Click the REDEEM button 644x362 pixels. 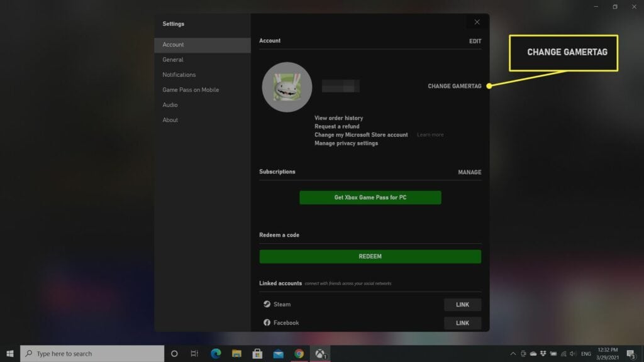(x=370, y=256)
